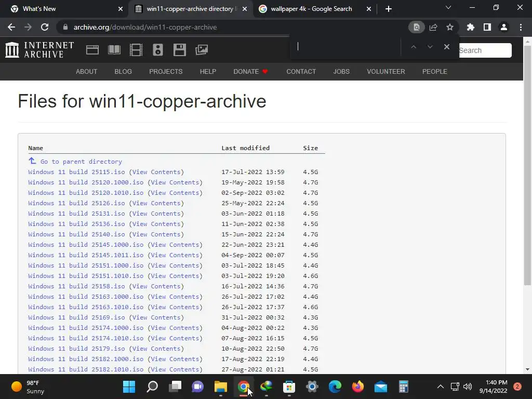This screenshot has width=532, height=399.
Task: Open a new browser tab with the plus button
Action: pyautogui.click(x=389, y=9)
